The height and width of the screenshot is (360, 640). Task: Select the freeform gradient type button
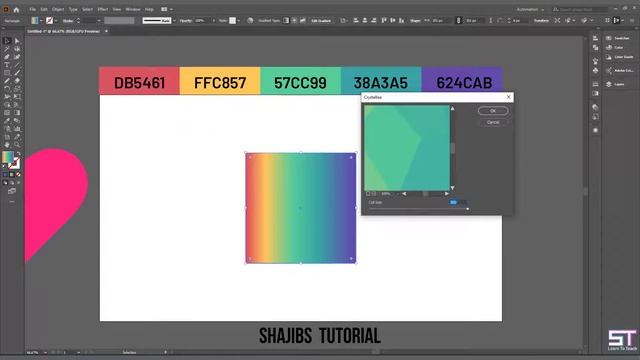302,20
